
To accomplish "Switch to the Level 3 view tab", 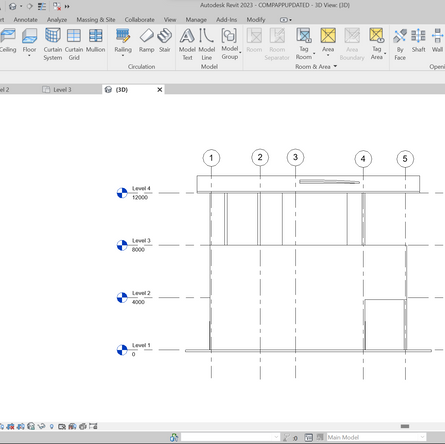I will pyautogui.click(x=62, y=89).
